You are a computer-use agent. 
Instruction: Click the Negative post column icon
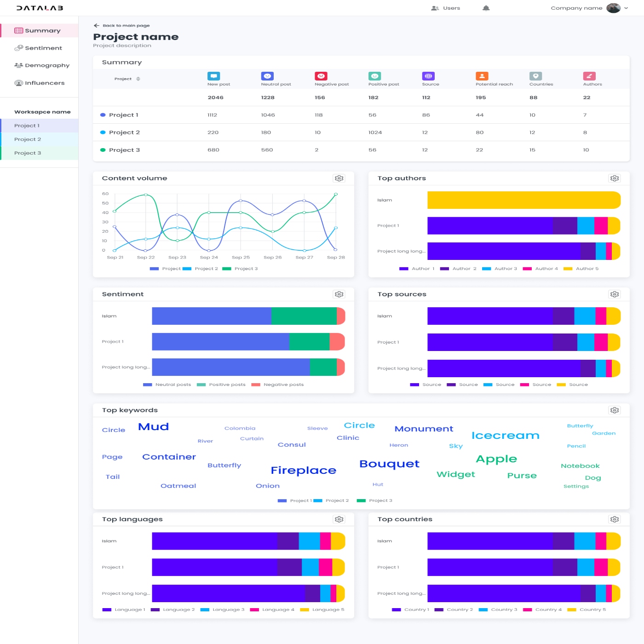(321, 76)
